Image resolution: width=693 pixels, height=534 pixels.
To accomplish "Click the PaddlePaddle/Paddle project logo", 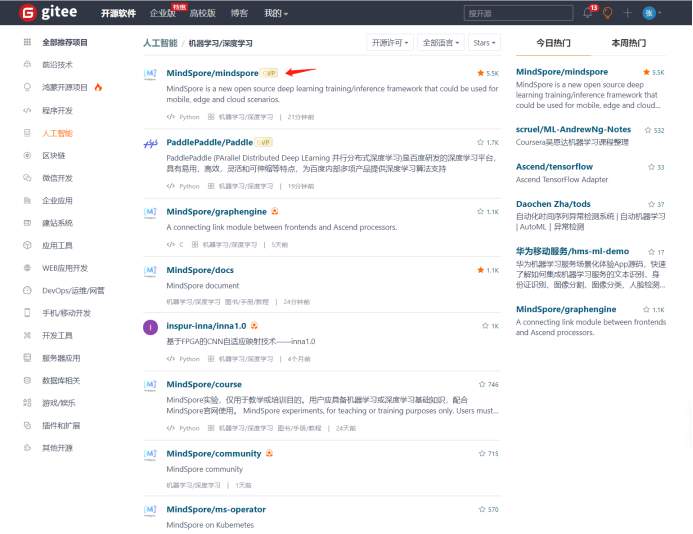I will (x=150, y=144).
